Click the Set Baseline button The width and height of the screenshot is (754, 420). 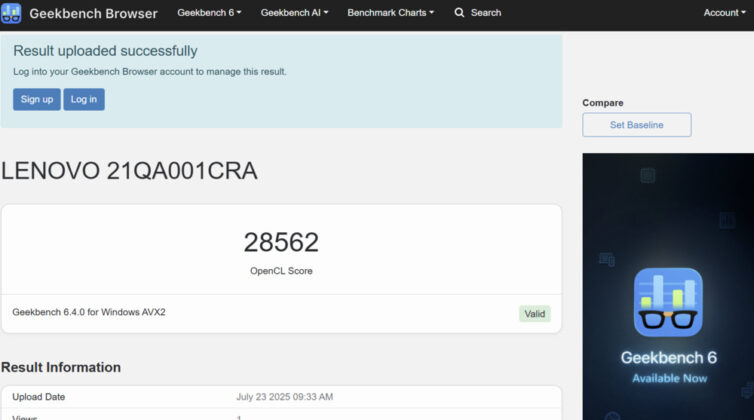[x=637, y=125]
